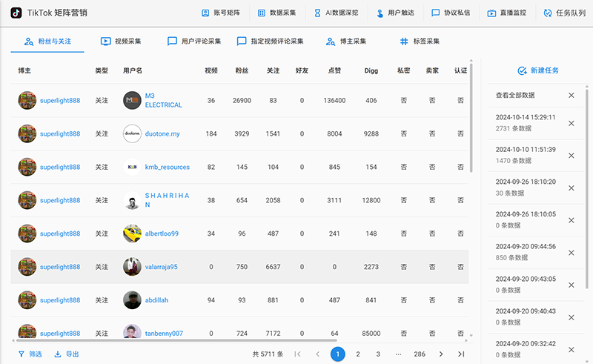Image resolution: width=593 pixels, height=364 pixels.
Task: Click the albertloo99 user avatar
Action: (x=132, y=234)
